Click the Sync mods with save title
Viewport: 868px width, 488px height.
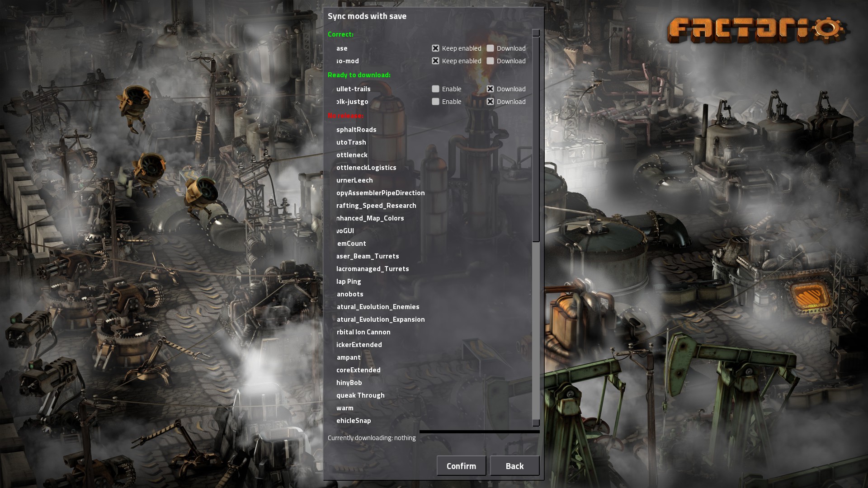point(367,16)
